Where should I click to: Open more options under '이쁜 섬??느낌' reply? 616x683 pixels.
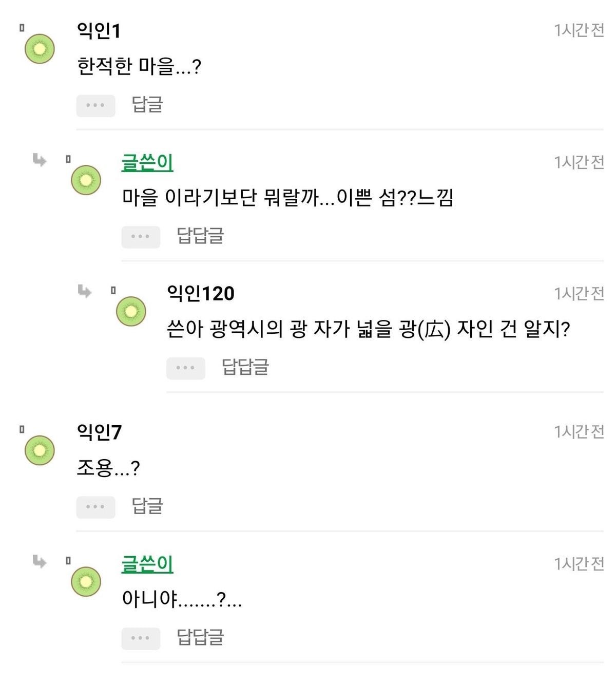[x=141, y=237]
